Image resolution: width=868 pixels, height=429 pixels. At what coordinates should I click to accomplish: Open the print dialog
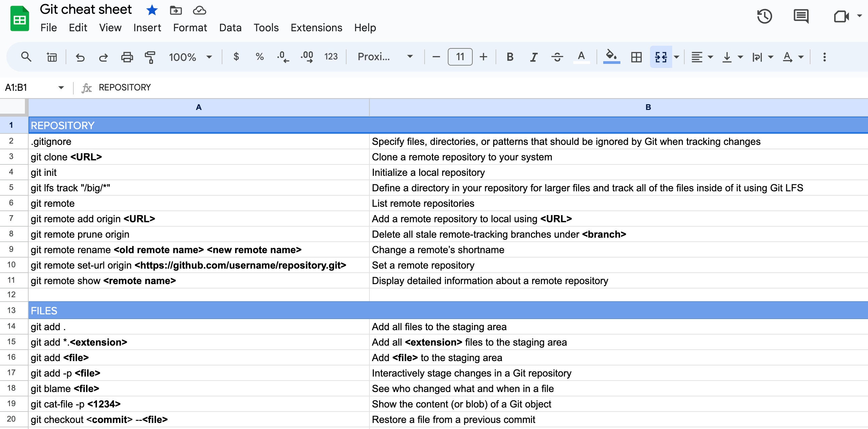coord(127,56)
